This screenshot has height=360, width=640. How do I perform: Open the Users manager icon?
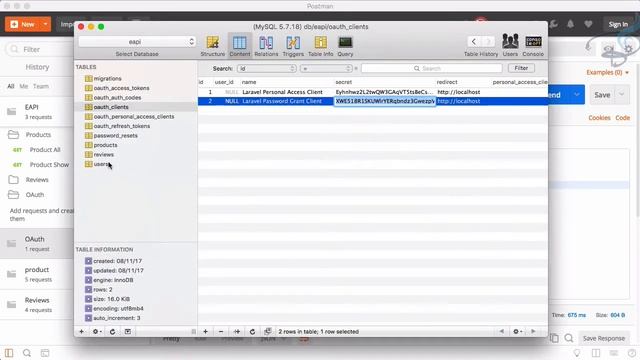[510, 45]
